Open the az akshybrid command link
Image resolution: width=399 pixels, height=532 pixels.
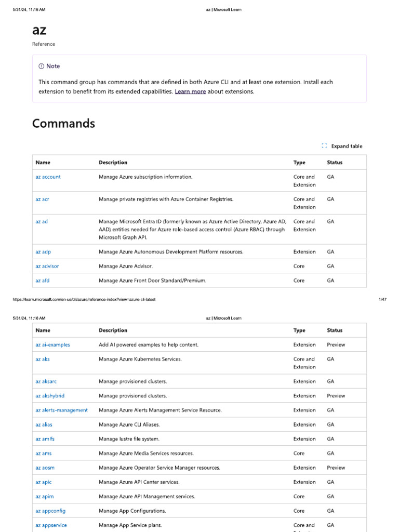(x=50, y=395)
